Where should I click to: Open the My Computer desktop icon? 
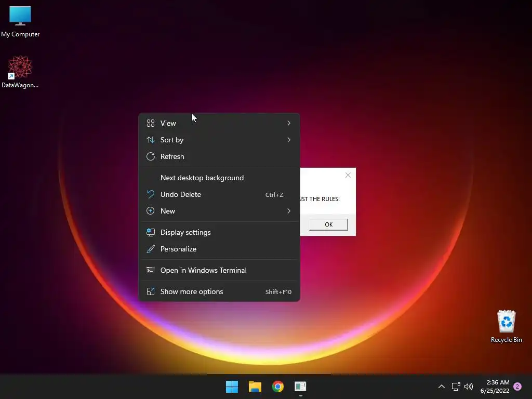point(20,21)
